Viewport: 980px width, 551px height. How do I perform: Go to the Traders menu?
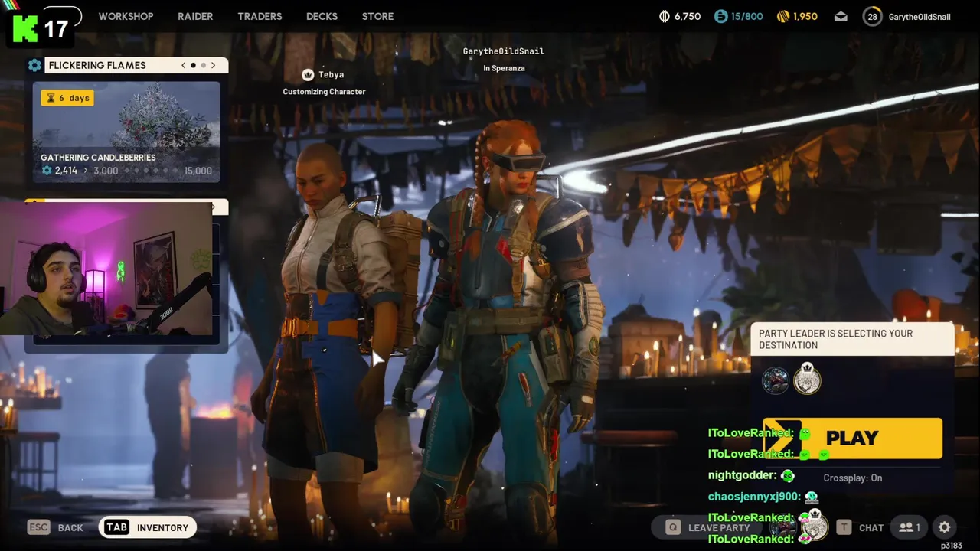[260, 16]
